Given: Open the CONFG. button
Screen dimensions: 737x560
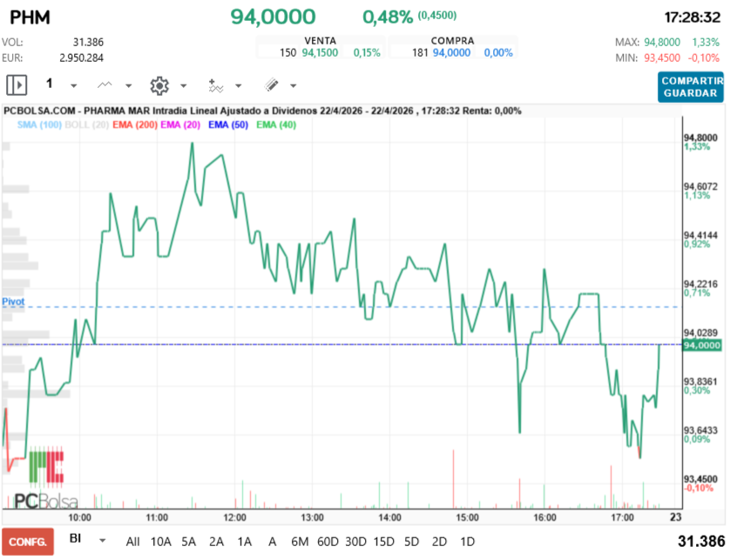Looking at the screenshot, I should coord(28,542).
